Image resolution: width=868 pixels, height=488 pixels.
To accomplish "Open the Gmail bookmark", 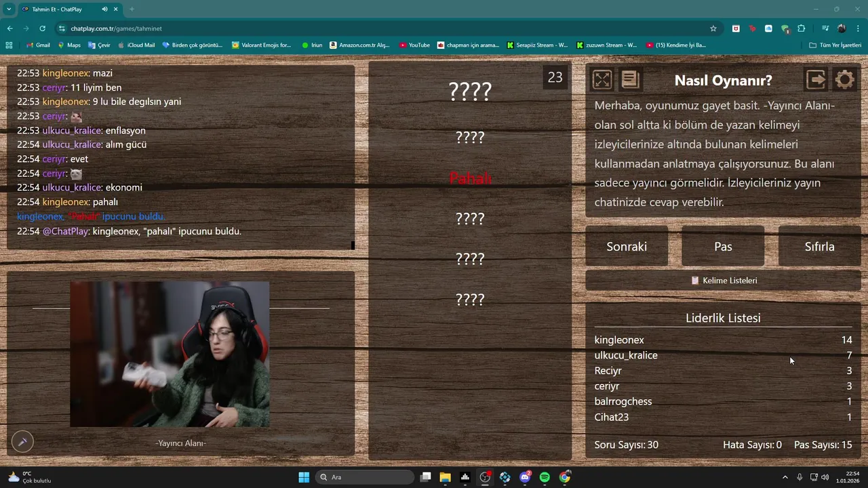I will 38,45.
